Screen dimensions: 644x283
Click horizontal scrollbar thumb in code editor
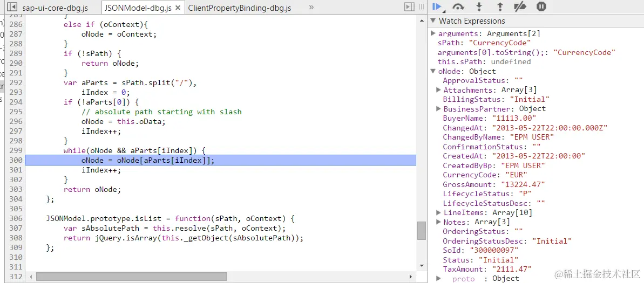(x=131, y=277)
